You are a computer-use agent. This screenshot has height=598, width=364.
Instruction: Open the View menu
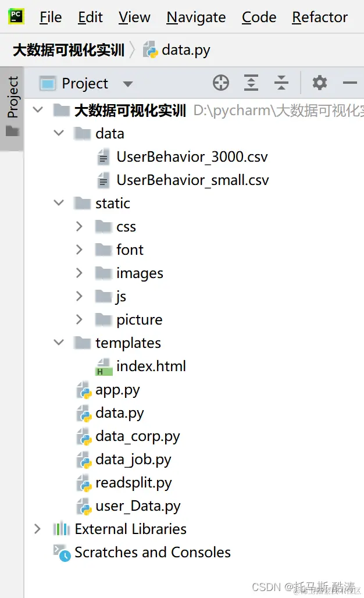click(x=134, y=17)
